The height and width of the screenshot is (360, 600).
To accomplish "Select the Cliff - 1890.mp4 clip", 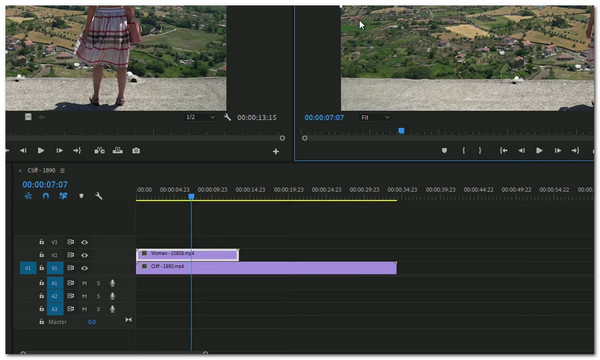I will pos(266,268).
